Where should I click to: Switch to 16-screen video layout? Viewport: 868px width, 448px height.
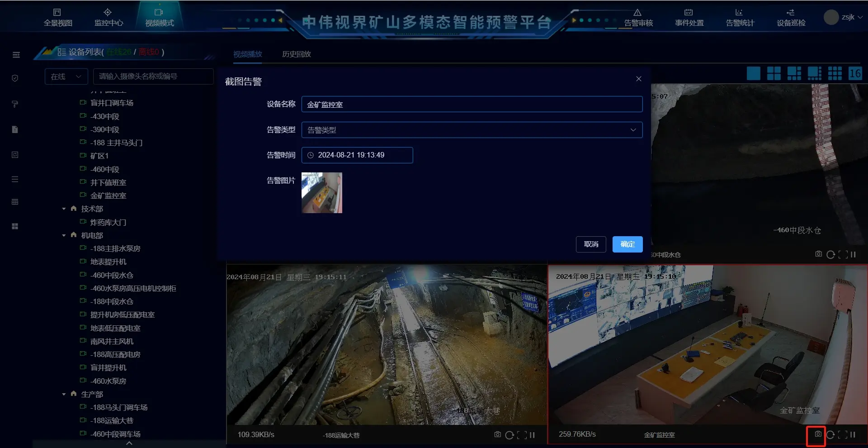[855, 73]
